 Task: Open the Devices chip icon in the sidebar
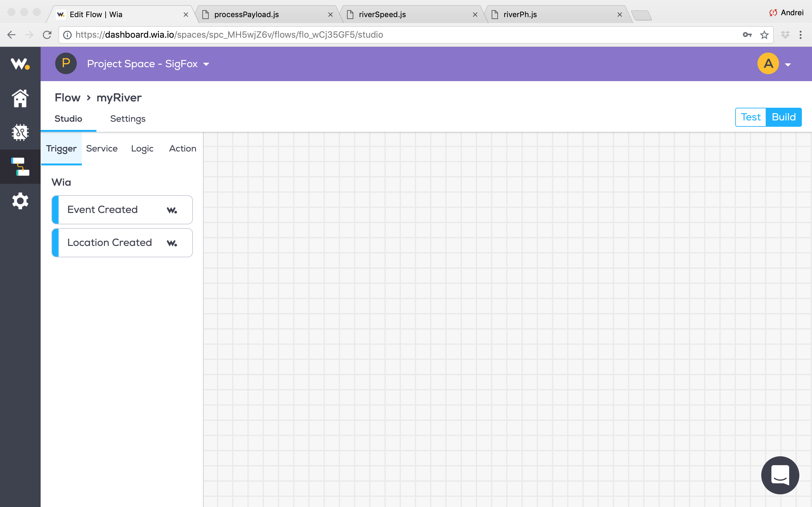point(20,132)
